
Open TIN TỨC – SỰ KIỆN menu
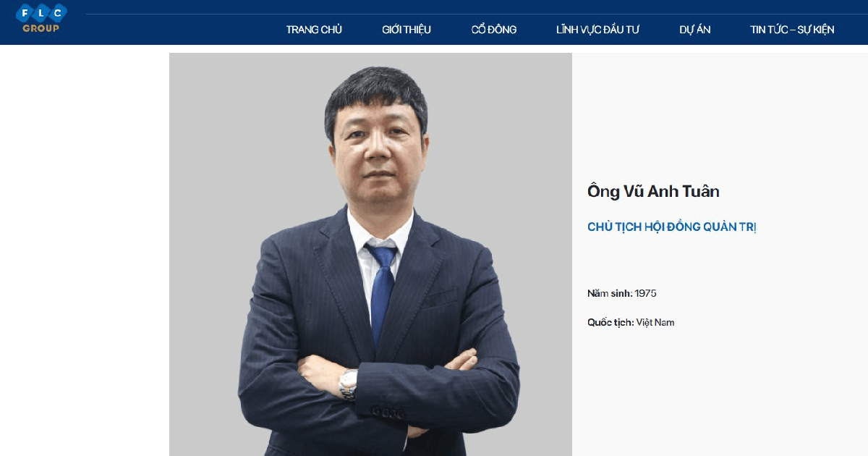point(792,30)
